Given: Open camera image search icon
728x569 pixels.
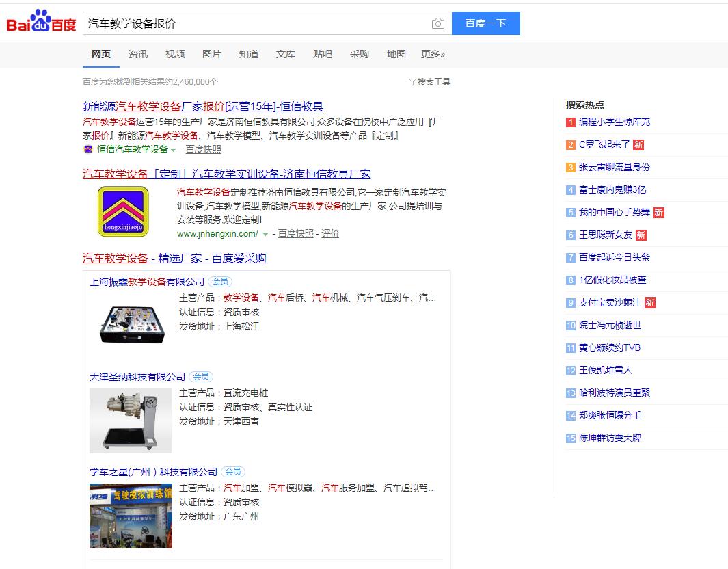Looking at the screenshot, I should point(437,23).
